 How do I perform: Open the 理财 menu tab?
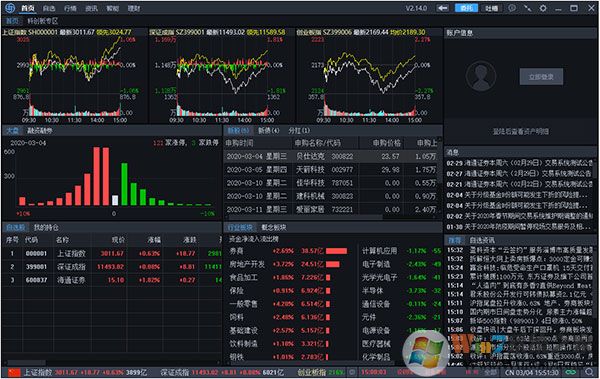click(x=134, y=8)
